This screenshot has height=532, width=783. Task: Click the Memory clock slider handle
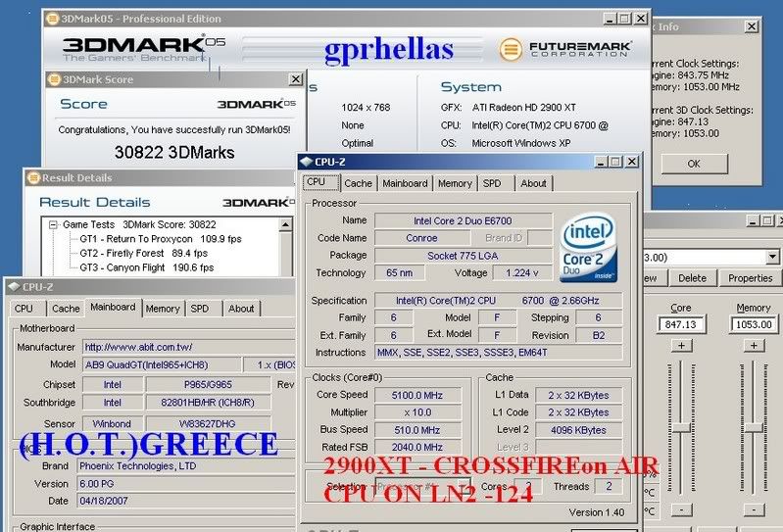click(754, 428)
